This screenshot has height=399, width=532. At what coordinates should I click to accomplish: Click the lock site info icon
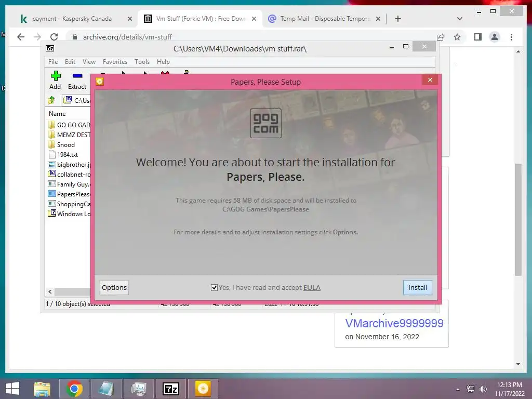pyautogui.click(x=75, y=37)
